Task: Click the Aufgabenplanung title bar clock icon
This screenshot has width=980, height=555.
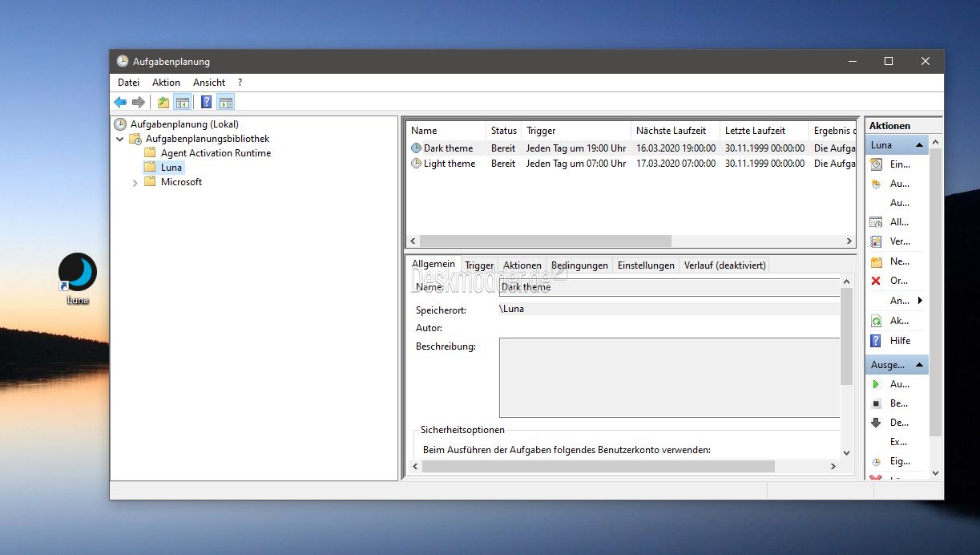Action: click(122, 61)
